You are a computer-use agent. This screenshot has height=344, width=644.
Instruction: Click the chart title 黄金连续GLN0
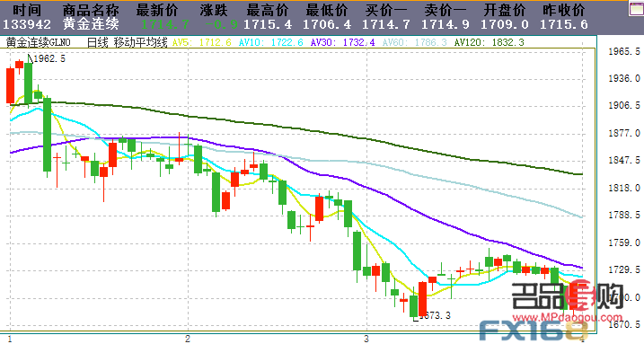pyautogui.click(x=39, y=42)
